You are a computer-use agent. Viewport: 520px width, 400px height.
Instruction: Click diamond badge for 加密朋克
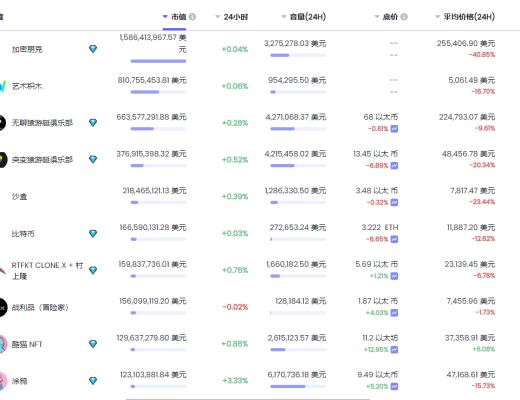click(x=93, y=49)
